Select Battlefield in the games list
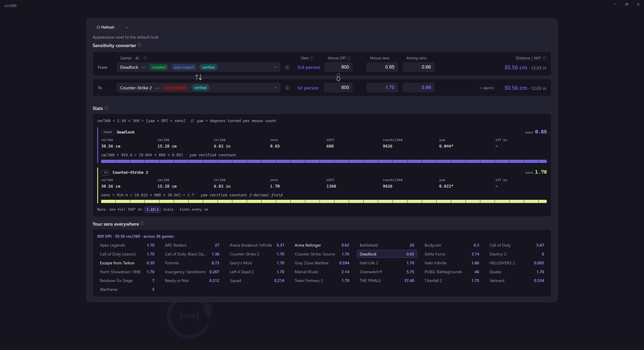The width and height of the screenshot is (644, 350). pos(387,245)
